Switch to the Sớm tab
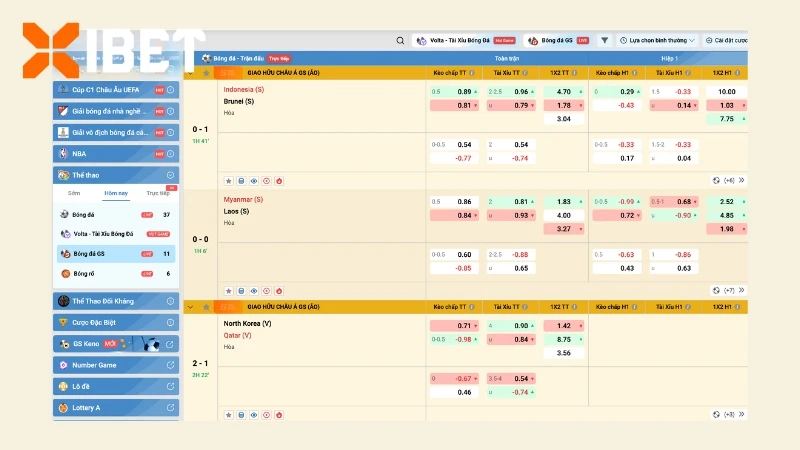 coord(74,193)
